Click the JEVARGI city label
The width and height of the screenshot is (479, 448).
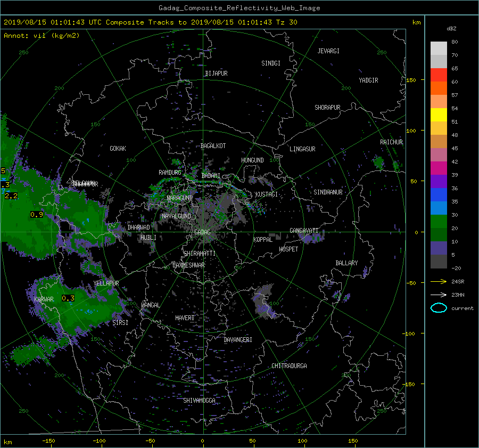click(x=328, y=51)
